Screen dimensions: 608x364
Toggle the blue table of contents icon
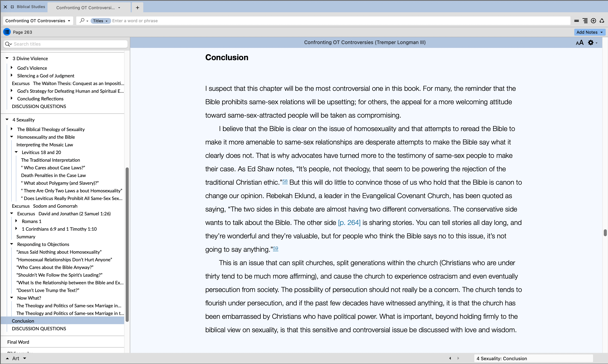point(7,32)
